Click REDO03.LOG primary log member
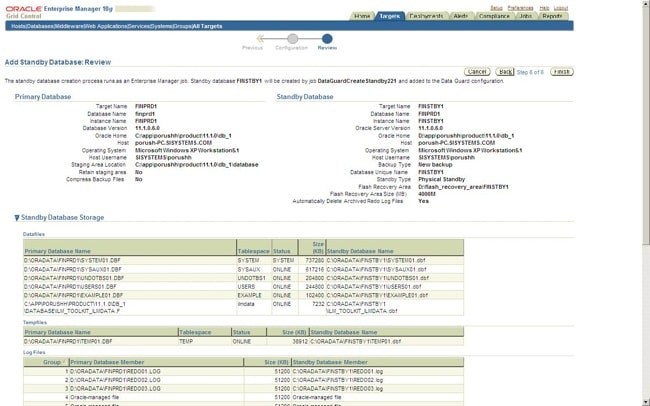The image size is (650, 406). pyautogui.click(x=115, y=389)
